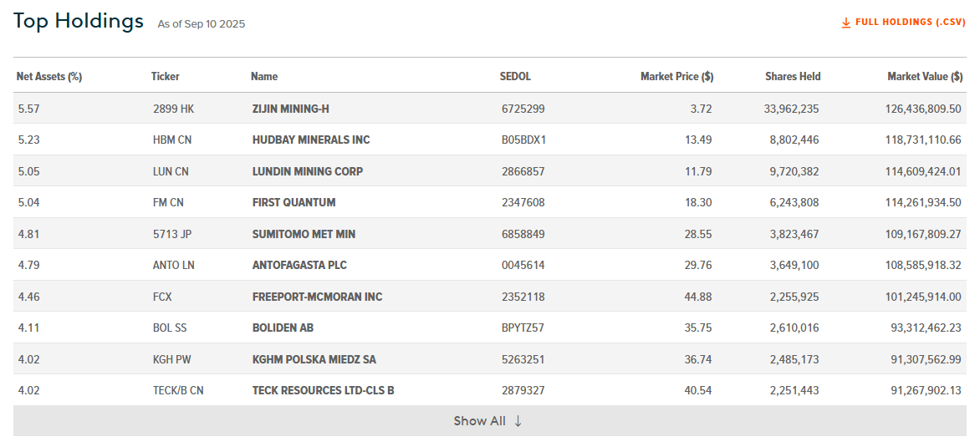The height and width of the screenshot is (447, 980).
Task: Click ticker FCX
Action: 162,297
